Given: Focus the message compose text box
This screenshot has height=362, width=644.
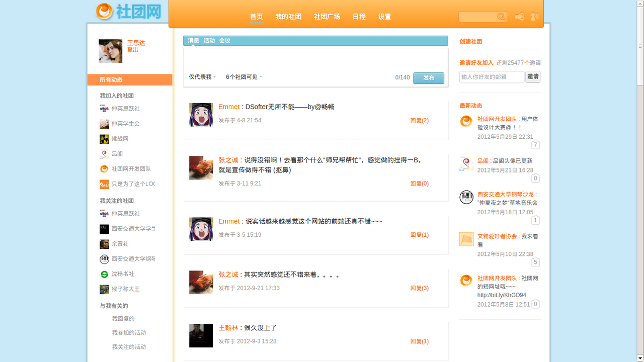Looking at the screenshot, I should point(315,59).
